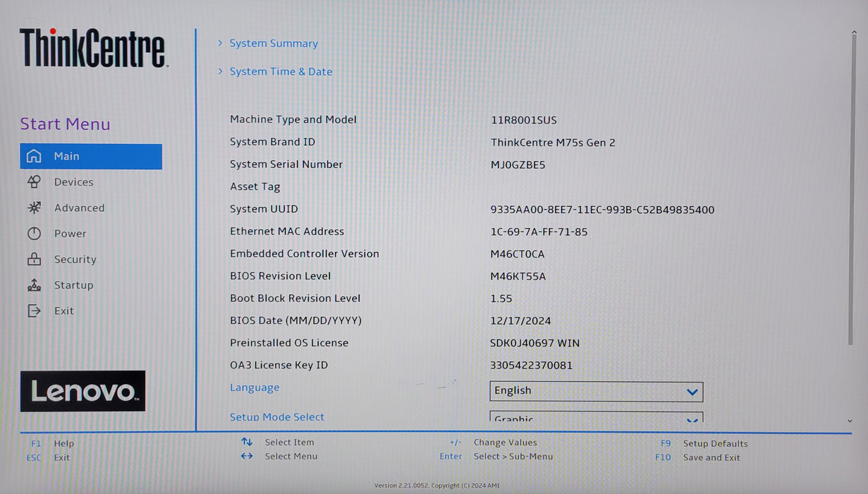Open the Language dropdown showing English
868x494 pixels.
click(x=597, y=391)
